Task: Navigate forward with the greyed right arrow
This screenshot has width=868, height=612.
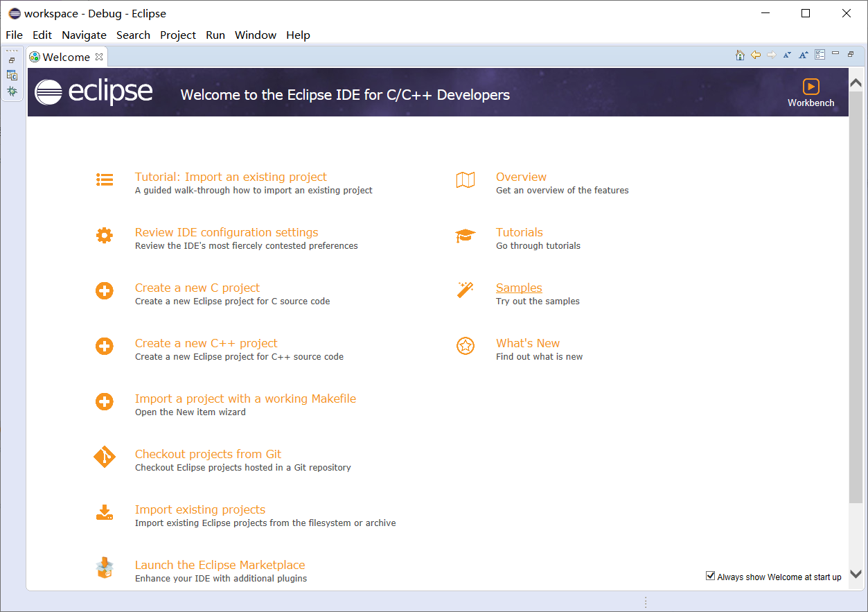Action: point(772,55)
